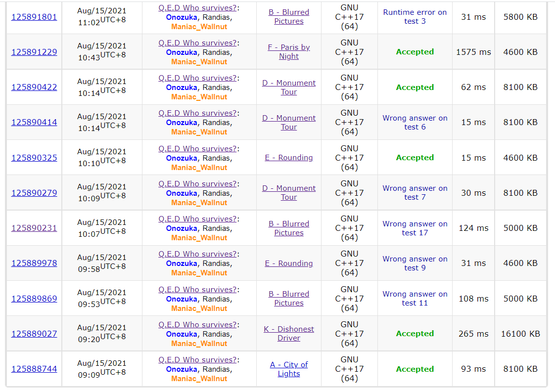Select submission 125889978
This screenshot has width=555, height=392.
click(x=34, y=263)
